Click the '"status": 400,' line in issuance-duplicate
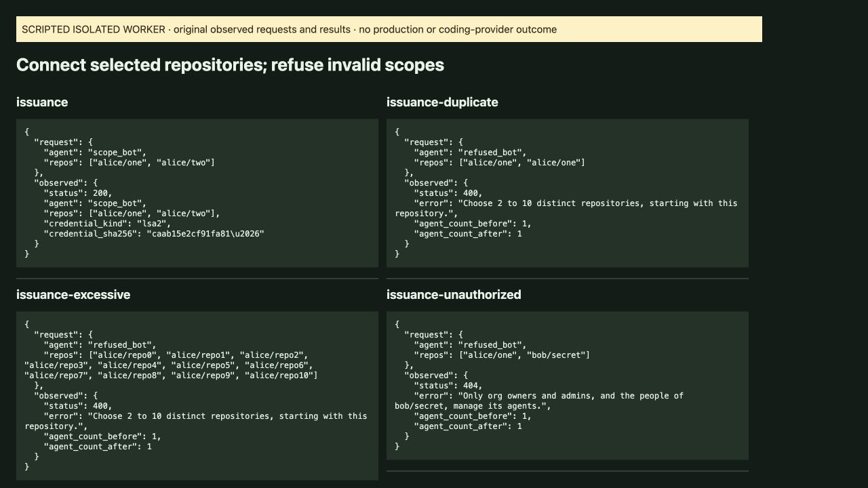Image resolution: width=868 pixels, height=488 pixels. click(448, 193)
